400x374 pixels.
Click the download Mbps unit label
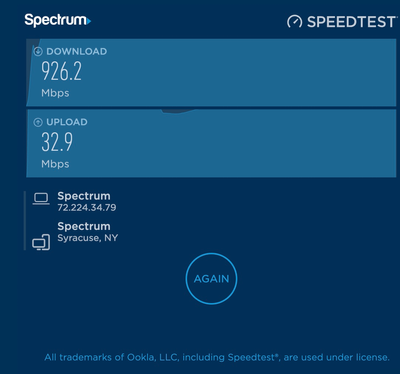(x=55, y=93)
